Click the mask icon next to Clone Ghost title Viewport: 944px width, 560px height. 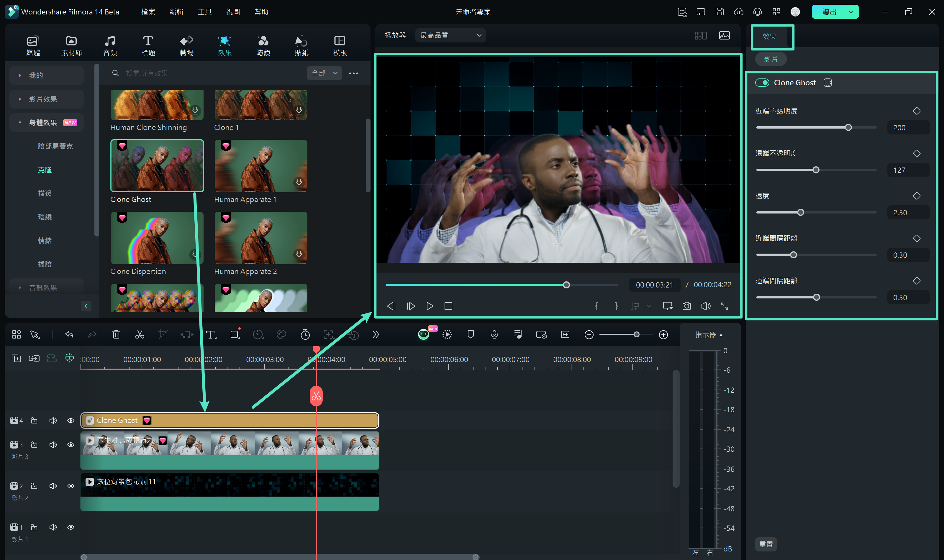(828, 83)
